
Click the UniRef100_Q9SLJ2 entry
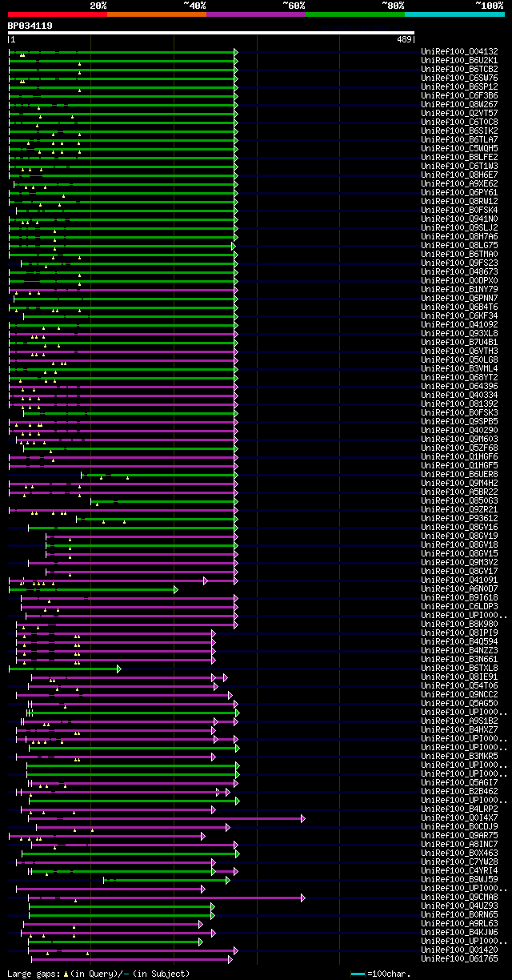[x=459, y=228]
